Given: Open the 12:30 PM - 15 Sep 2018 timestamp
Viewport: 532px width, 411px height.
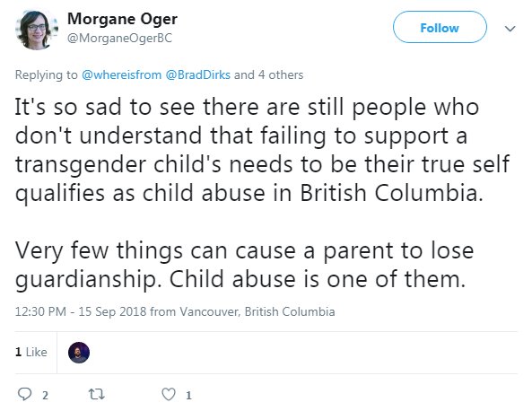Looking at the screenshot, I should 81,311.
